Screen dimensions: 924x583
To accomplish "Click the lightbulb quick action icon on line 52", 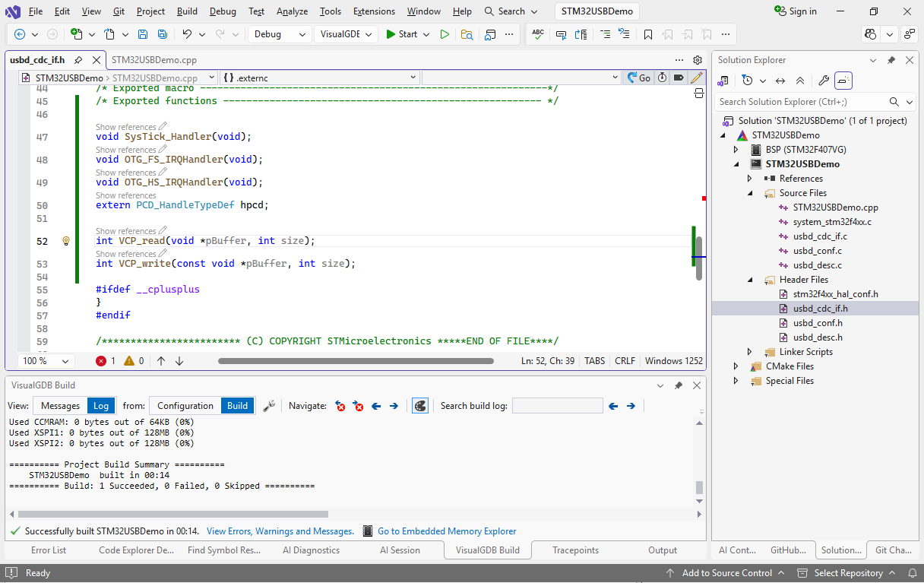I will click(x=66, y=241).
